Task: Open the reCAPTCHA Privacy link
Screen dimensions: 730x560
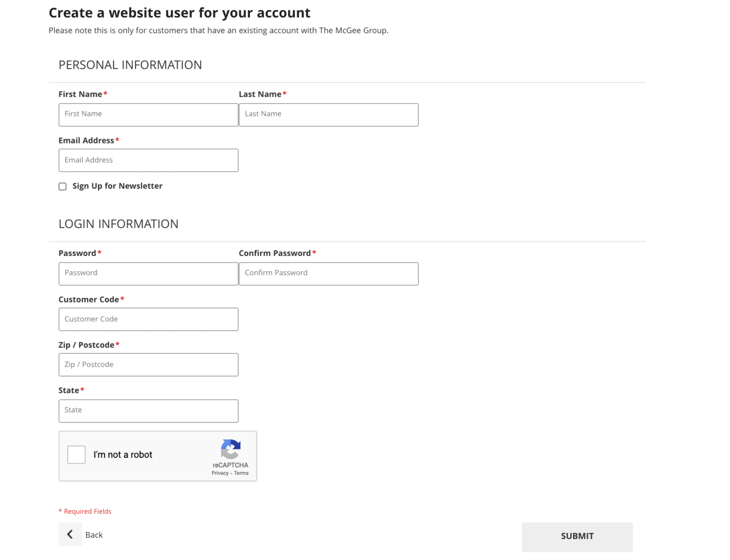Action: click(220, 473)
